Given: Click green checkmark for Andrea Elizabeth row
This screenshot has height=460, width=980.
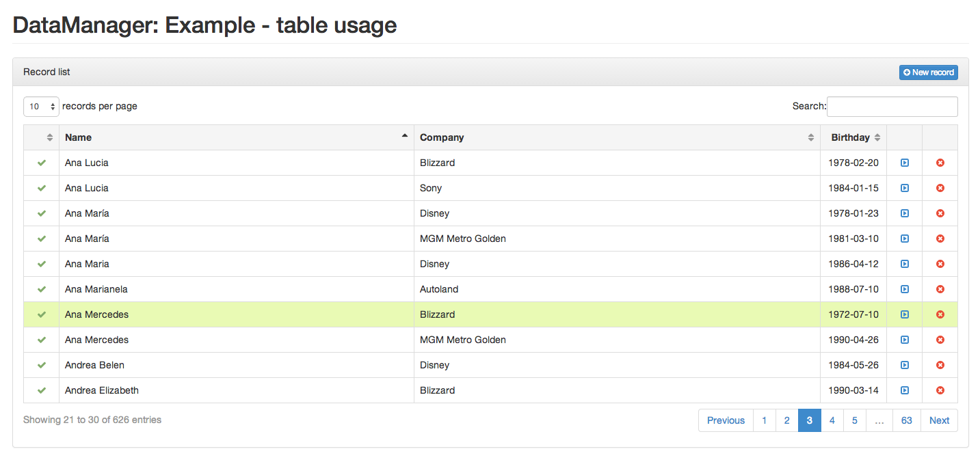Looking at the screenshot, I should (x=42, y=390).
